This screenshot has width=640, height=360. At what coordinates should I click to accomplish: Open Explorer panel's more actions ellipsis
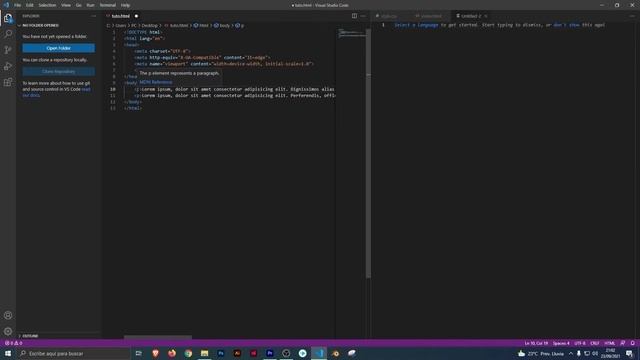(93, 16)
